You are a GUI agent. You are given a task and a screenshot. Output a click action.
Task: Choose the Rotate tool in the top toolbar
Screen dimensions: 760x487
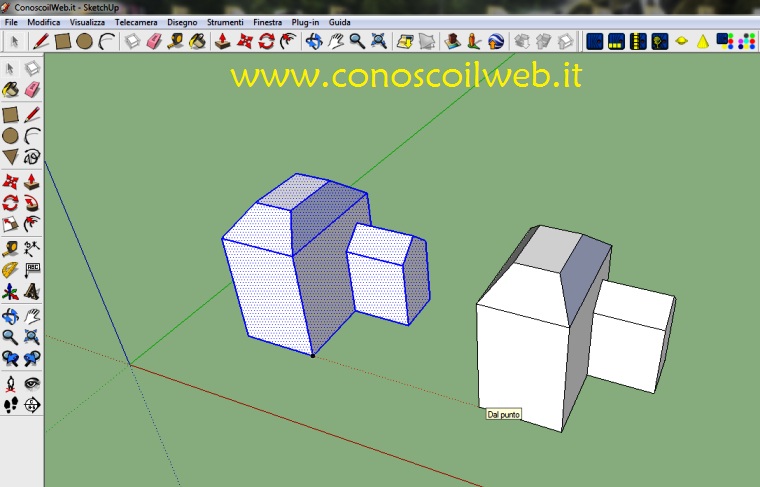(x=266, y=42)
